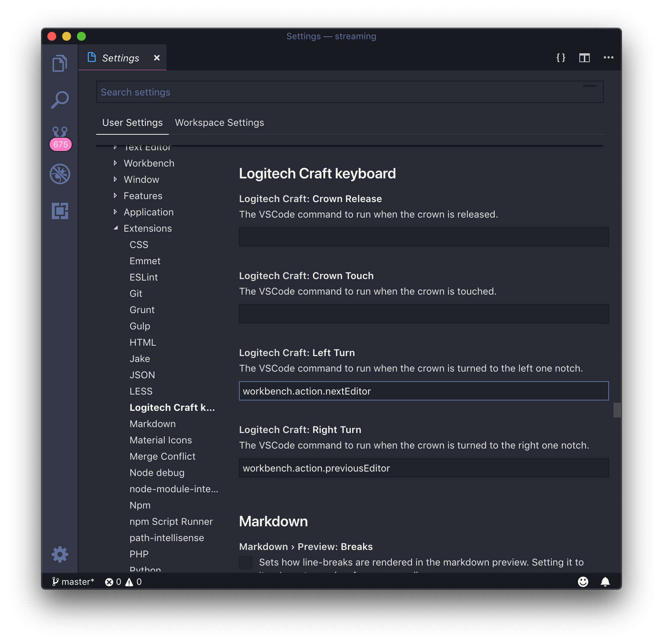The height and width of the screenshot is (644, 663).
Task: Select Npm in the Extensions list
Action: coord(140,505)
